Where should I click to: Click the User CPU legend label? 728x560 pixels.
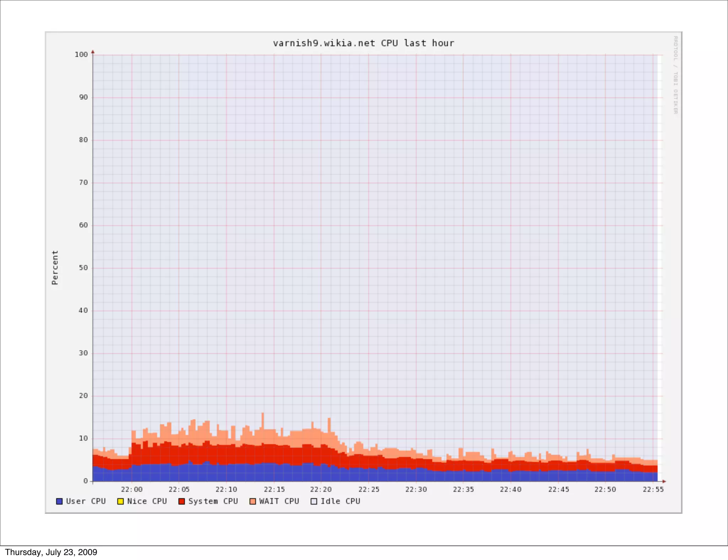pos(86,501)
